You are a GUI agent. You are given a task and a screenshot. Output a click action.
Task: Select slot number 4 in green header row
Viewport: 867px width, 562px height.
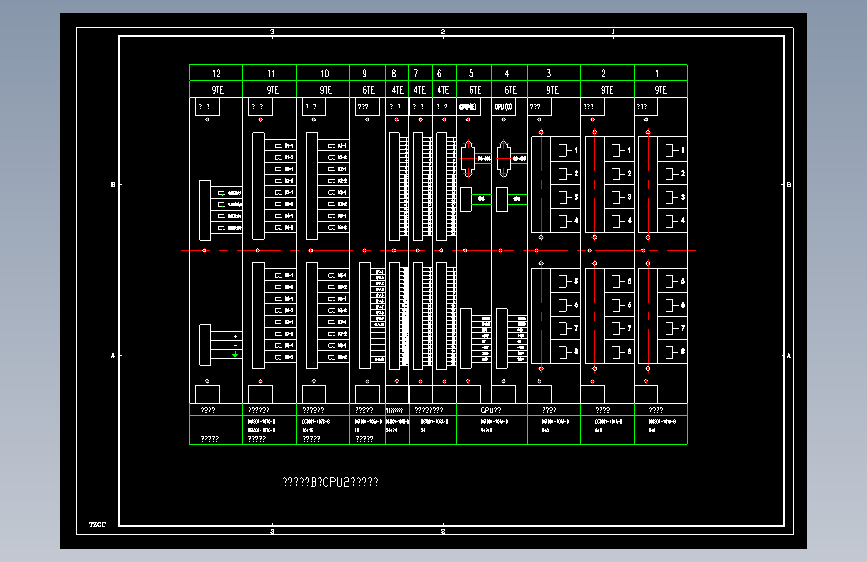506,73
